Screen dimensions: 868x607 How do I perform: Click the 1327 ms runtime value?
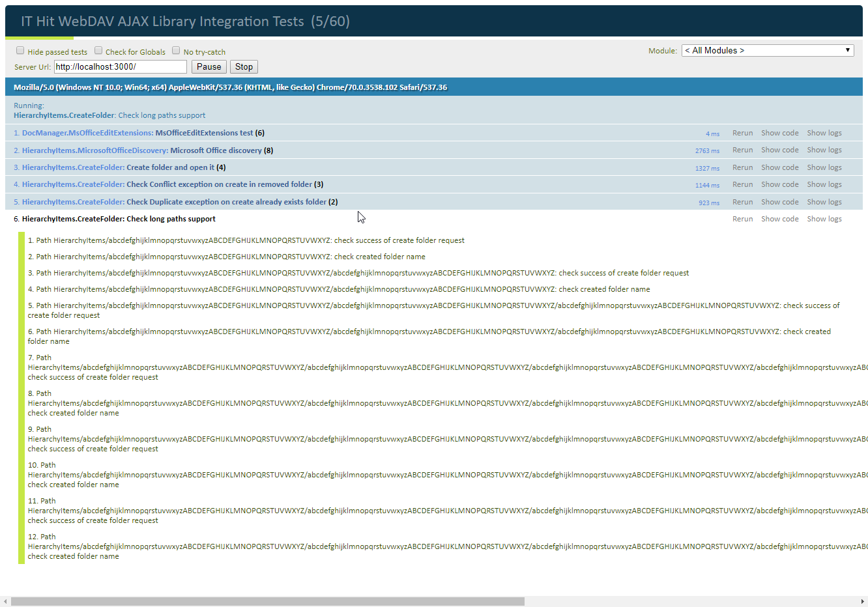(707, 168)
